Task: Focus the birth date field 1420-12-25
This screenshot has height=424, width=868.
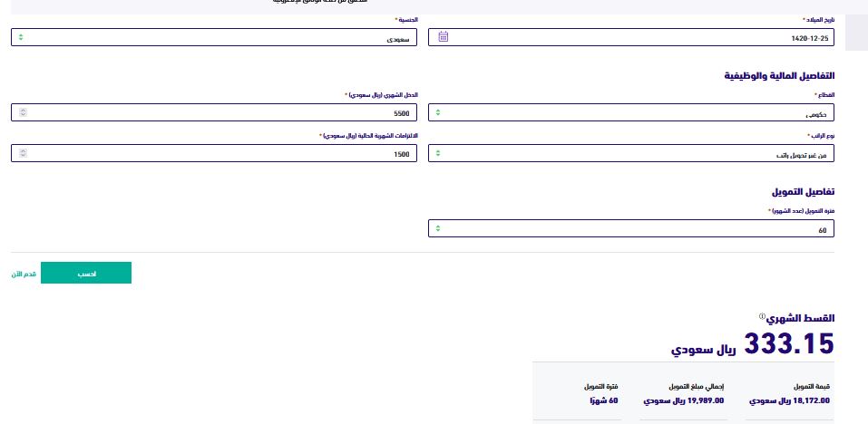Action: (631, 37)
